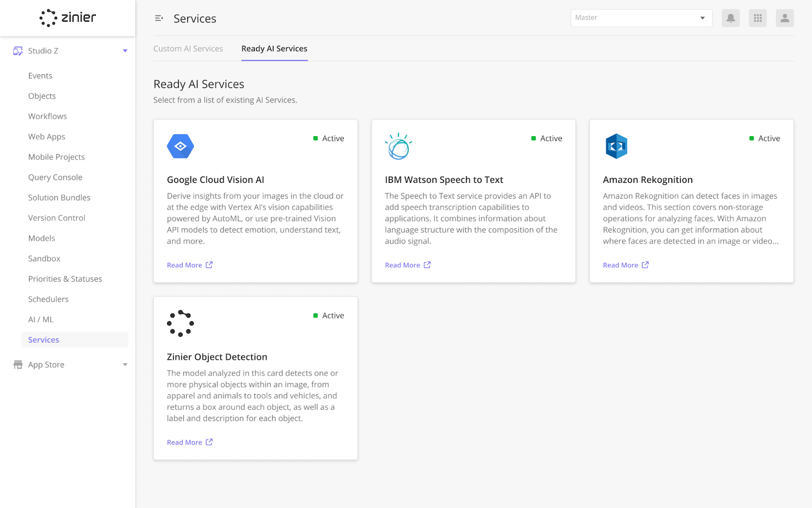The image size is (812, 508).
Task: Click the Ready AI Services section heading
Action: pyautogui.click(x=199, y=84)
